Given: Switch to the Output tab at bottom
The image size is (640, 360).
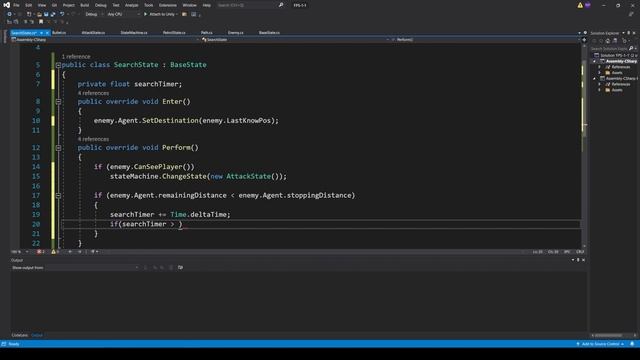Looking at the screenshot, I should [x=37, y=336].
